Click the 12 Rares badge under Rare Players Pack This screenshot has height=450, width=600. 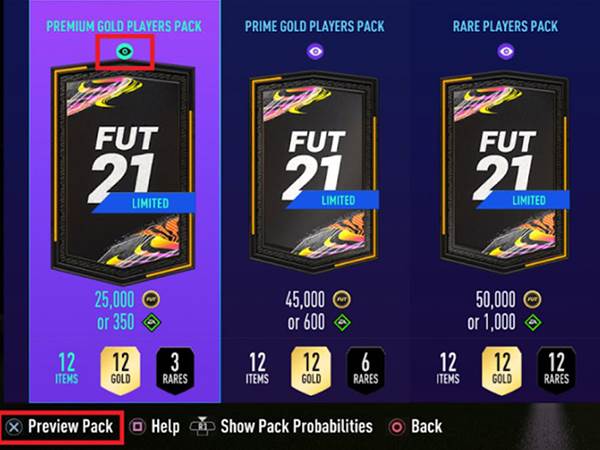click(x=556, y=370)
